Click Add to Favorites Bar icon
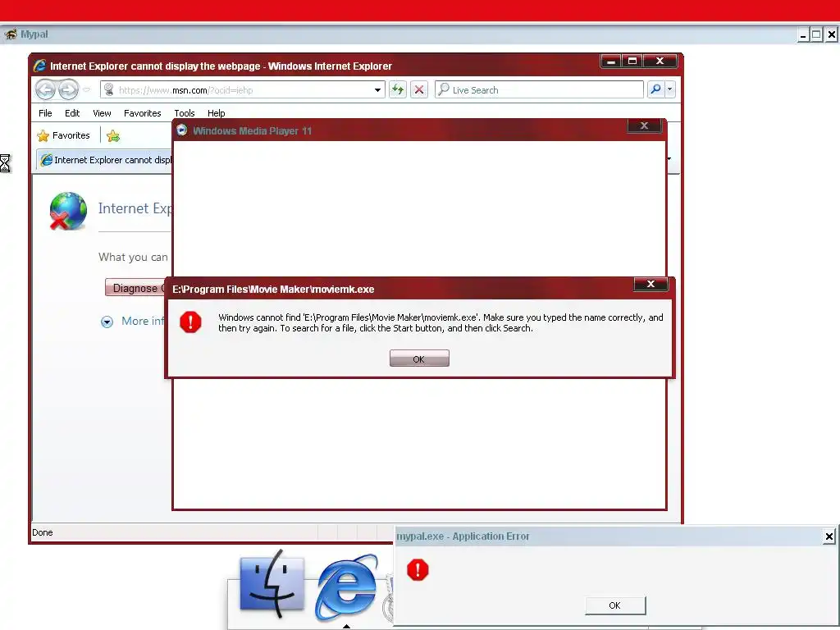Screen dimensions: 840x630 click(113, 136)
